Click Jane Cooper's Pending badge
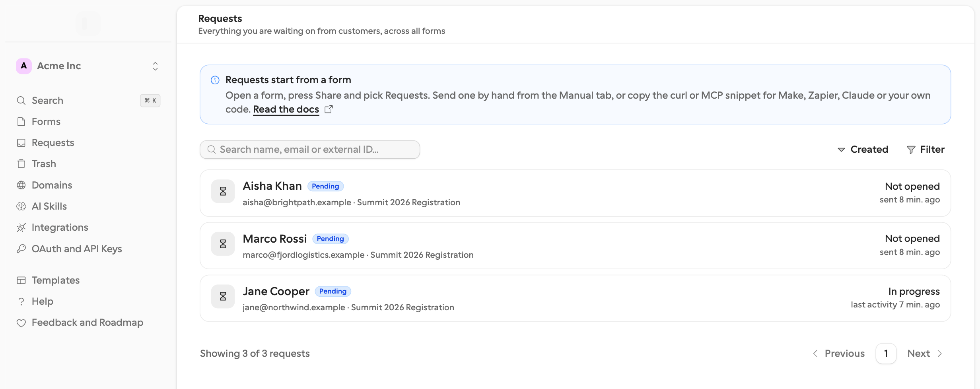The width and height of the screenshot is (980, 389). [x=333, y=291]
